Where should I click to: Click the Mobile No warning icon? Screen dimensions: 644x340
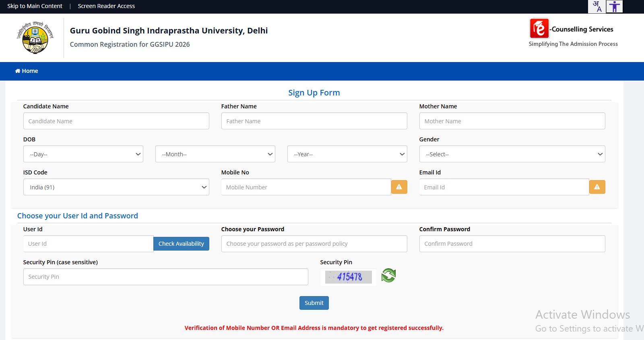click(399, 187)
